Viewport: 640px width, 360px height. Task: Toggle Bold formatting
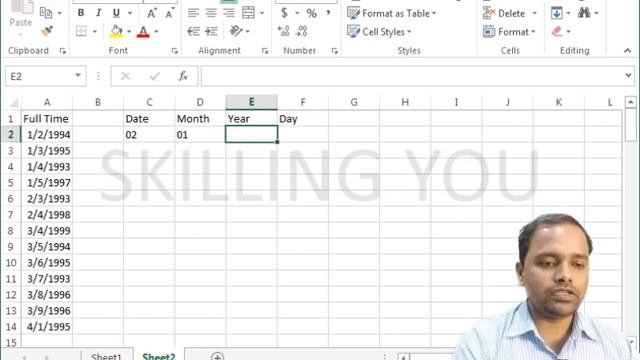[81, 13]
